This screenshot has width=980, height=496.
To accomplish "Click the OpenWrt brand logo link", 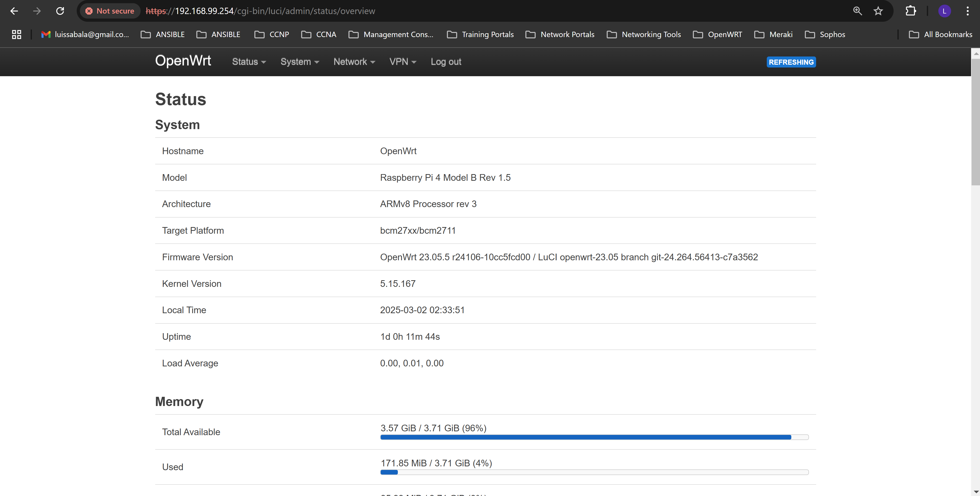I will click(183, 61).
